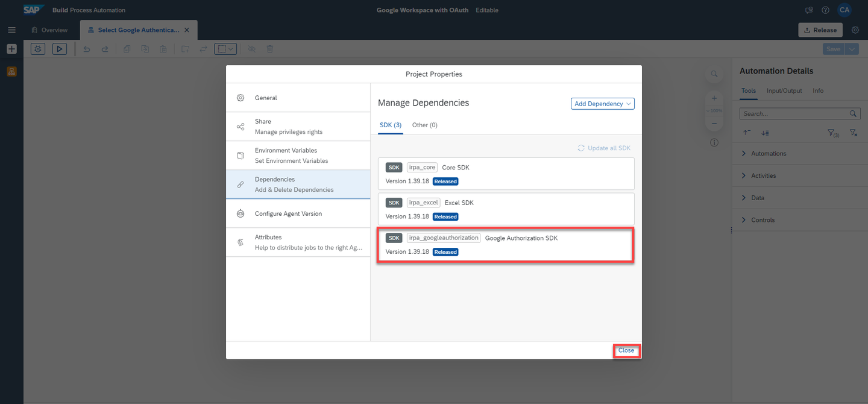Open the filter (3) icon
Viewport: 868px width, 404px height.
pos(833,133)
